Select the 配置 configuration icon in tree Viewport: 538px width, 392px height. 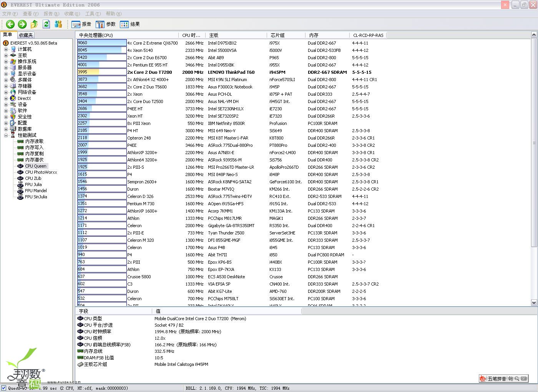(x=13, y=123)
